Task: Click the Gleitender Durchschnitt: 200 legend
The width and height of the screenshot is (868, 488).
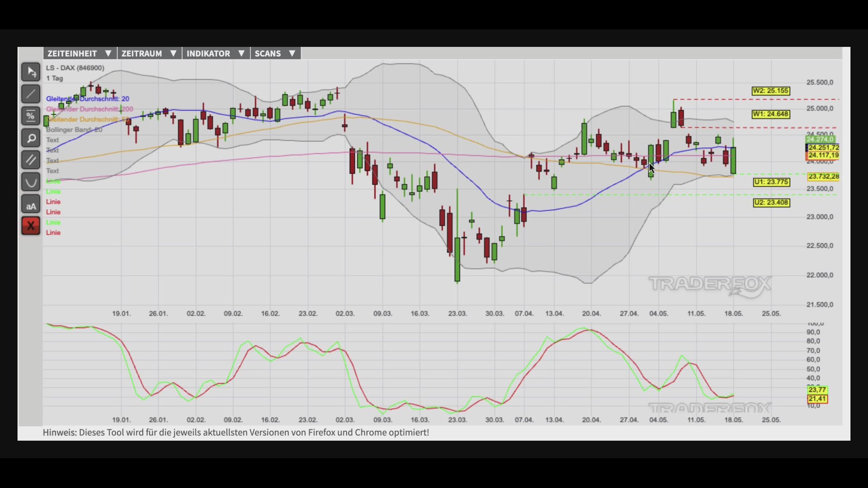Action: coord(90,109)
